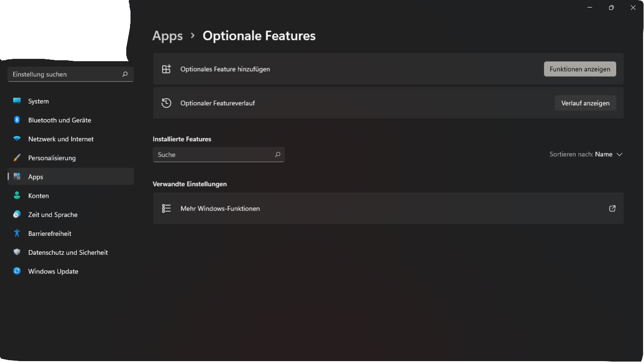644x363 pixels.
Task: Click the Funktionen anzeigen button
Action: tap(579, 69)
